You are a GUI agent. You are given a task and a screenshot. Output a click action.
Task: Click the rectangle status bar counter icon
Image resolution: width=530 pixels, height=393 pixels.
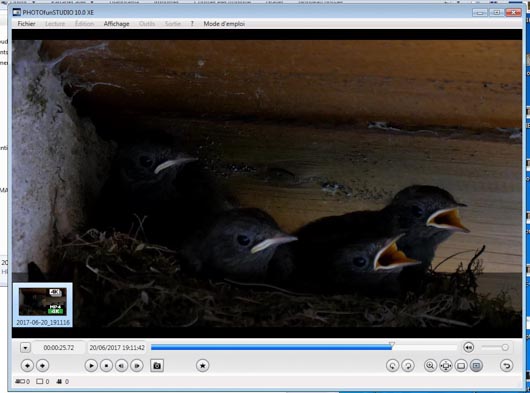[40, 382]
